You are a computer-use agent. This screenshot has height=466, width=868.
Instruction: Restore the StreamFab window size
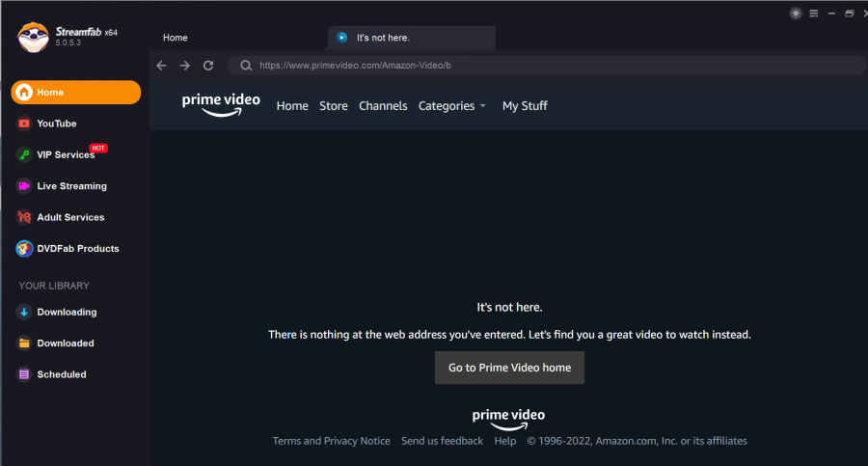[849, 14]
